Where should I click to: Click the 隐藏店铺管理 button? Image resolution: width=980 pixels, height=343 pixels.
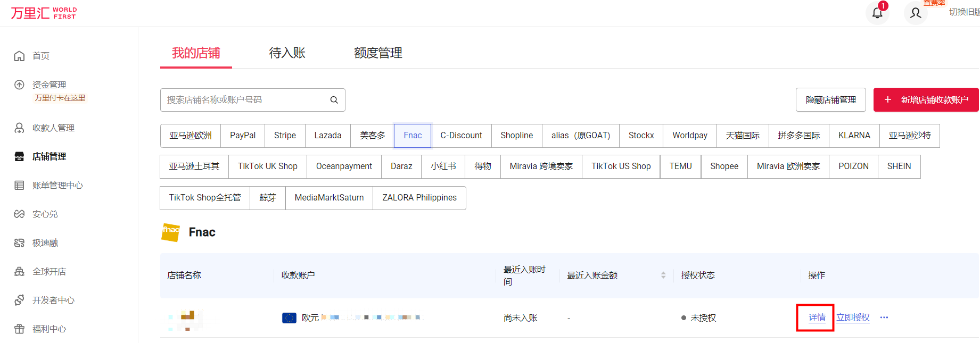[830, 100]
